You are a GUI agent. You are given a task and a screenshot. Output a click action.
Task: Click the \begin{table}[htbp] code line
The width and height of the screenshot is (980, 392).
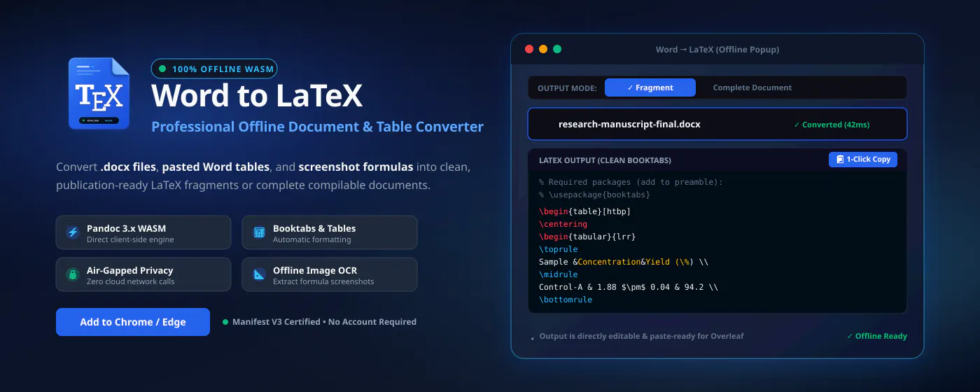pos(585,211)
